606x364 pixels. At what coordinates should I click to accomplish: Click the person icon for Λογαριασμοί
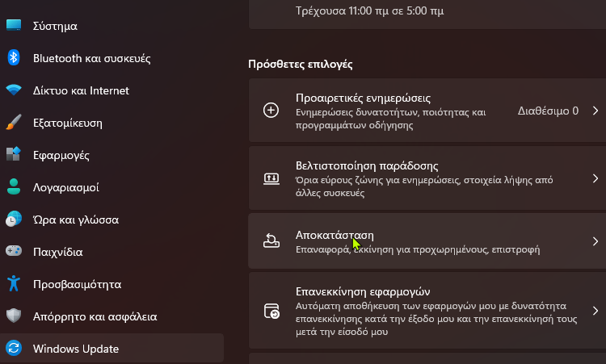(x=14, y=186)
